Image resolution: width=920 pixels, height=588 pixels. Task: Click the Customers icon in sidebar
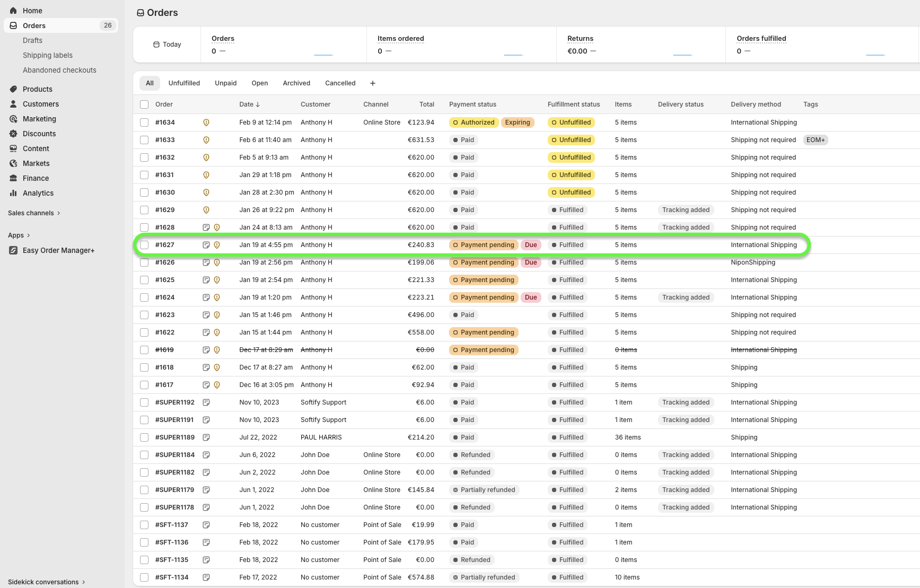[x=13, y=104]
